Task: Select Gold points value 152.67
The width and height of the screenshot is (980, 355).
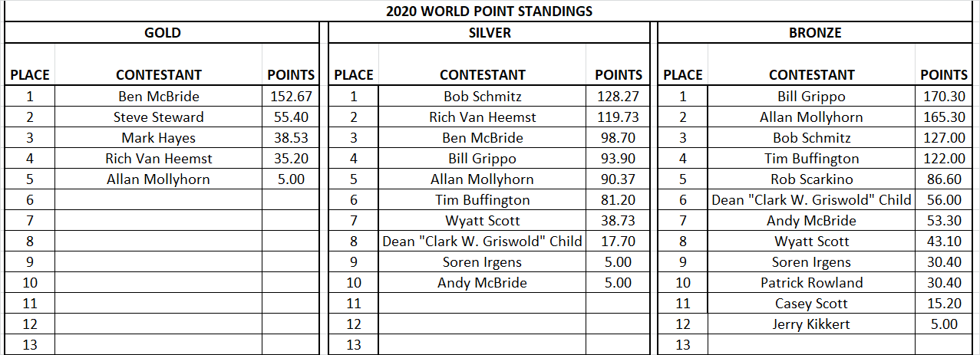Action: tap(292, 97)
